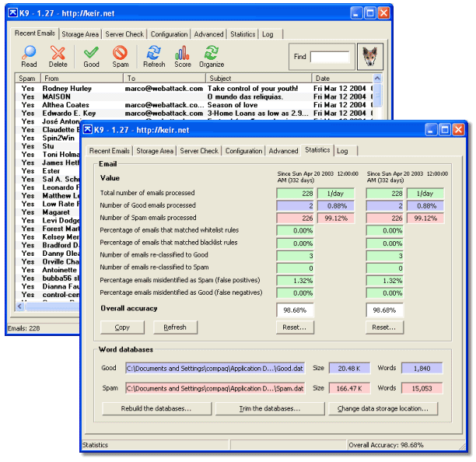Sort by From column header
The image size is (476, 462).
(x=82, y=79)
